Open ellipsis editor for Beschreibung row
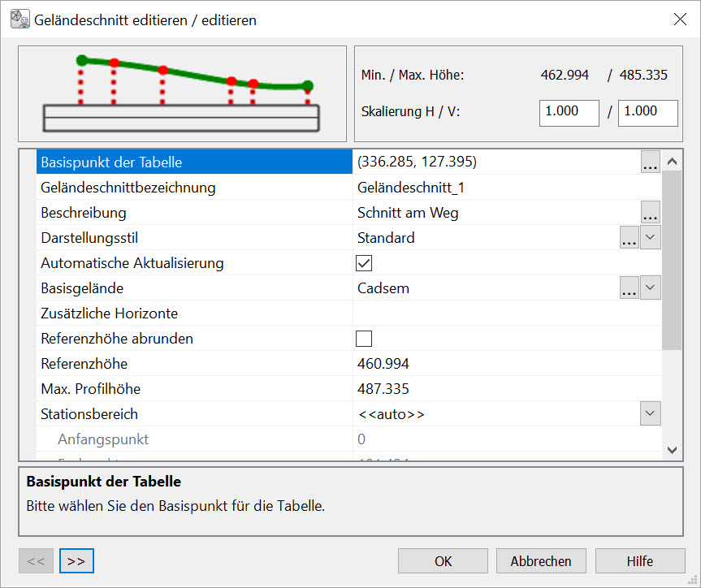Viewport: 701px width, 588px height. click(x=650, y=213)
